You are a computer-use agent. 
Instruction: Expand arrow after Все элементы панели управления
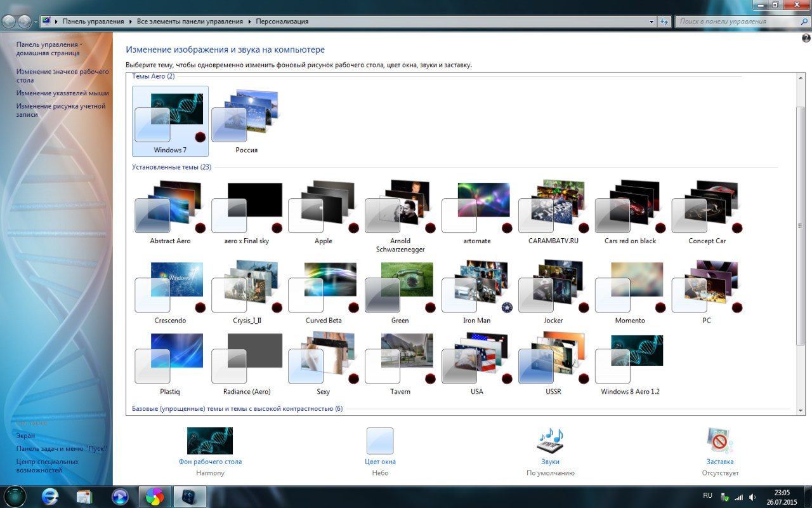tap(249, 22)
